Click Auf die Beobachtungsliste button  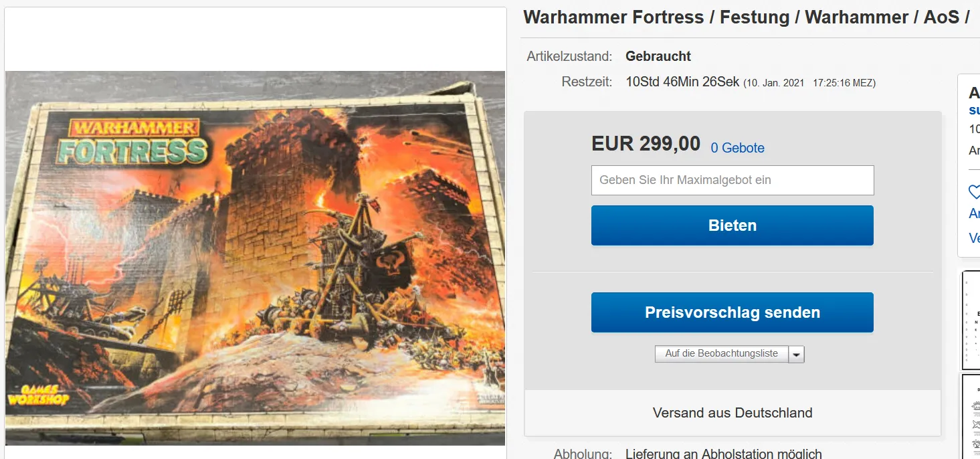tap(721, 353)
